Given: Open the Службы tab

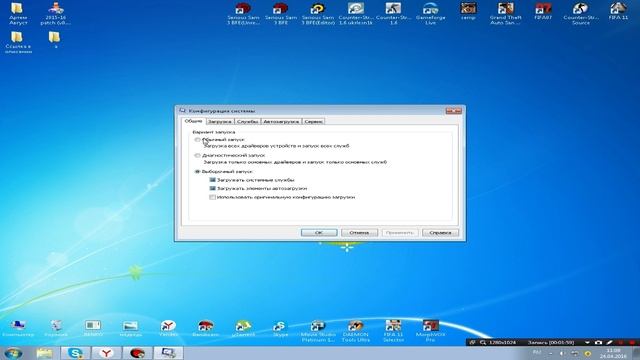Looking at the screenshot, I should pos(248,122).
